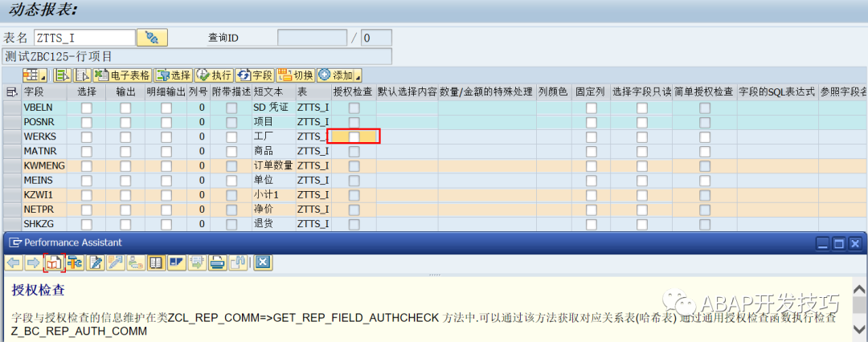Minimize the Performance Assistant window
The height and width of the screenshot is (342, 868).
pyautogui.click(x=825, y=242)
